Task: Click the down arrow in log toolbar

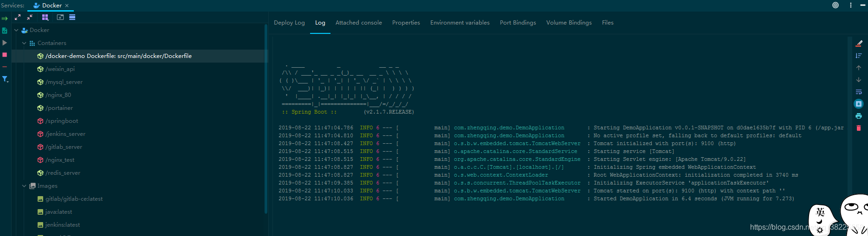Action: point(859,80)
